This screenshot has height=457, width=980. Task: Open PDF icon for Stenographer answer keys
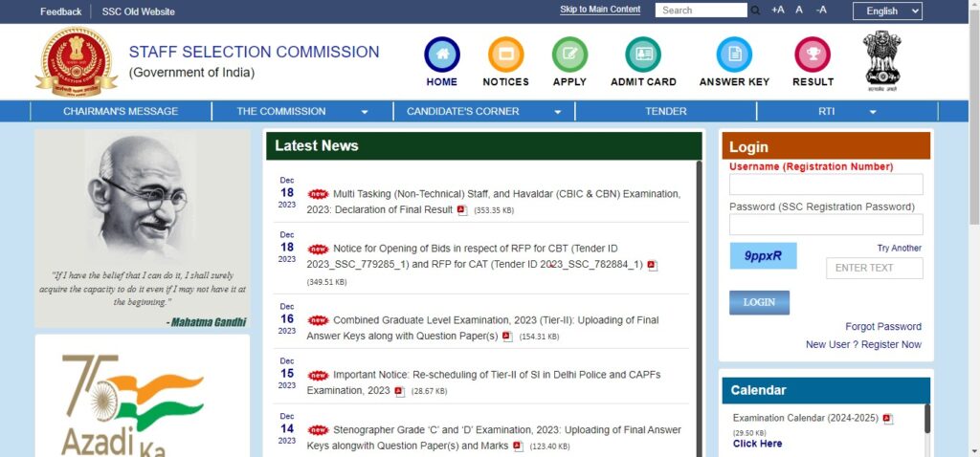[518, 446]
